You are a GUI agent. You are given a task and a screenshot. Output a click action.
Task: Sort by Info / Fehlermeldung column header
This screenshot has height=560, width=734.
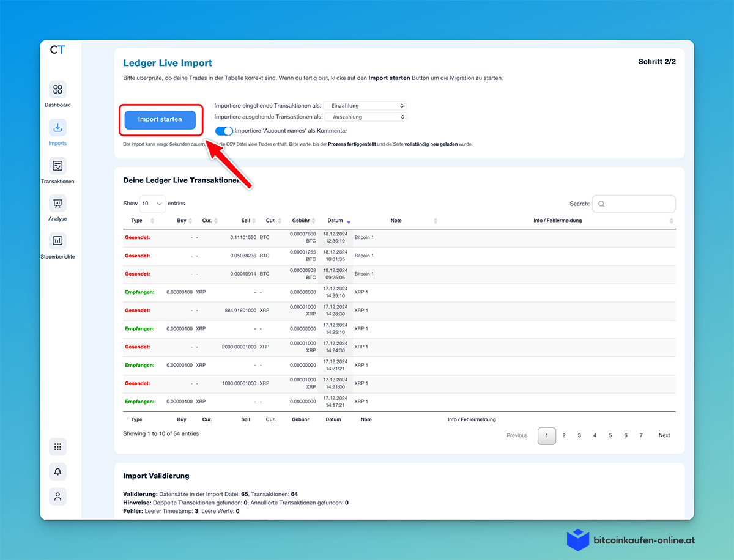pos(557,221)
